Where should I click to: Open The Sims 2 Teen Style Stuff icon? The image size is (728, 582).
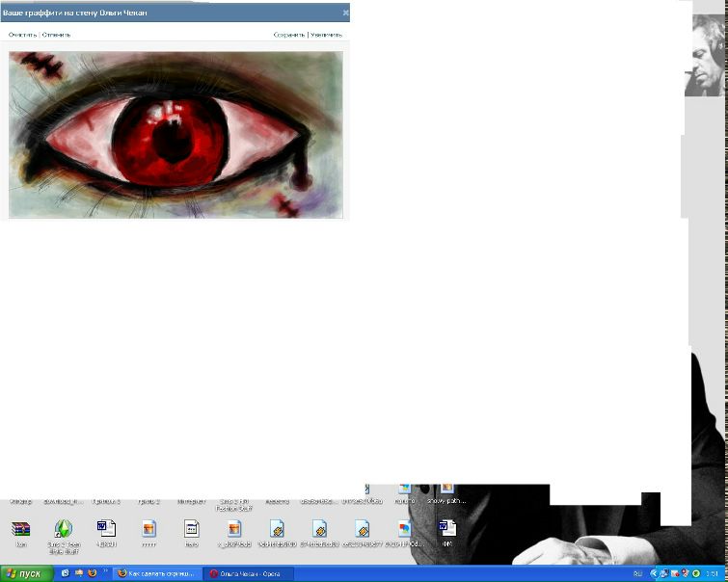coord(64,529)
